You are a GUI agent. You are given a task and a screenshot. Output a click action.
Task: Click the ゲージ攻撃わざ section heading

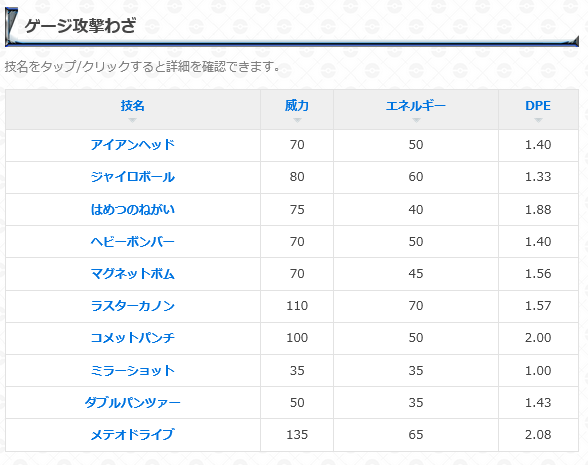pyautogui.click(x=80, y=26)
